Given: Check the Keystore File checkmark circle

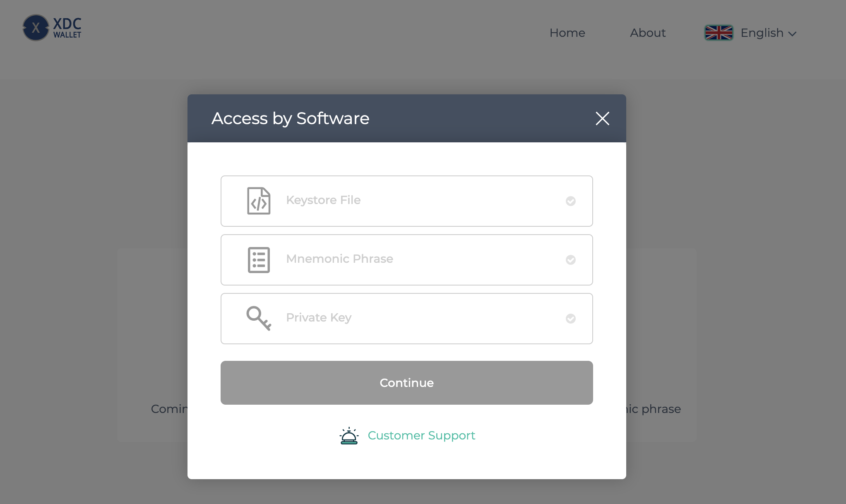Looking at the screenshot, I should point(570,201).
